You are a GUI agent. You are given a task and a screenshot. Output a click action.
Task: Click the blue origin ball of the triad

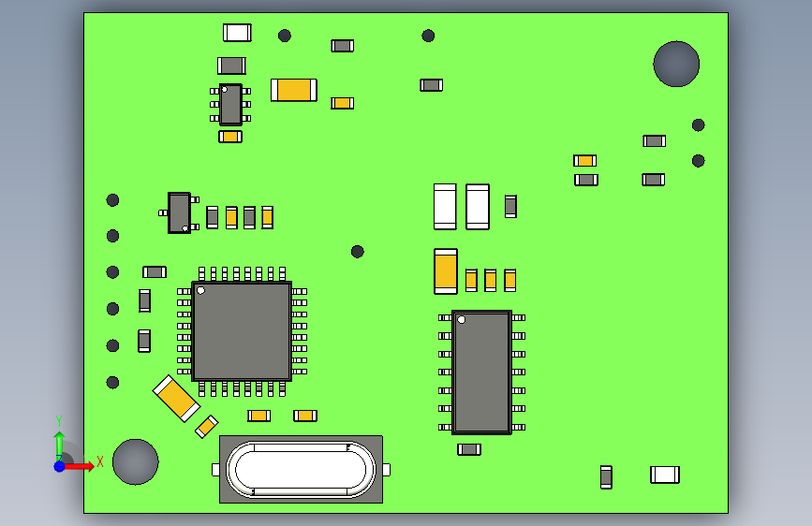coord(60,466)
